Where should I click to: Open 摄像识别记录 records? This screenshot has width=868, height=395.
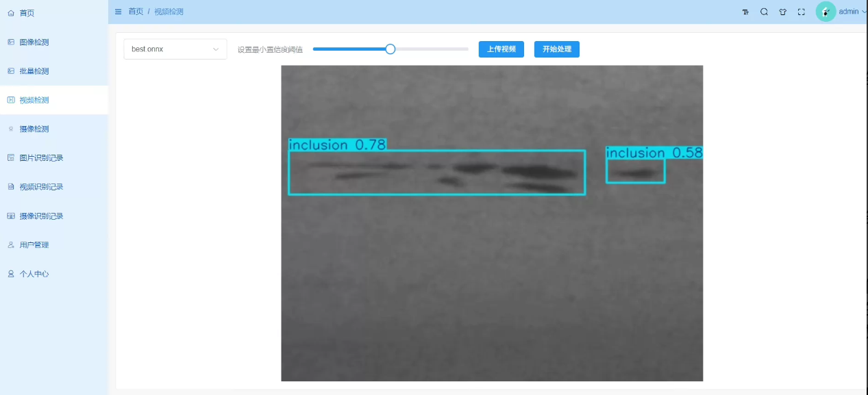coord(54,216)
